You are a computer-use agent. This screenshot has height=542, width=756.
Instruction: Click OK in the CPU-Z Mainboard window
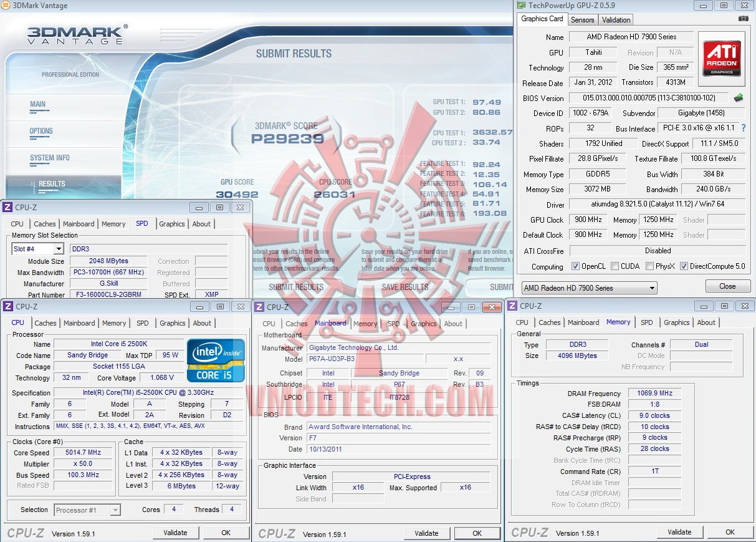(x=477, y=533)
